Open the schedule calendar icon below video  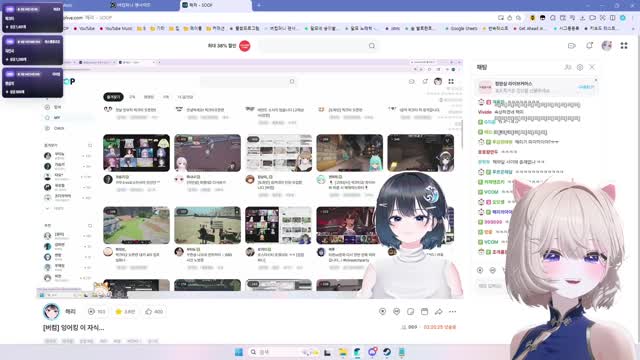pyautogui.click(x=424, y=311)
